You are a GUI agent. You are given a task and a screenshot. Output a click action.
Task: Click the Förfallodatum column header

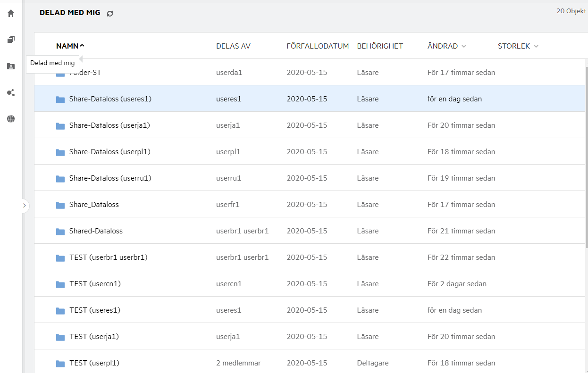coord(318,46)
